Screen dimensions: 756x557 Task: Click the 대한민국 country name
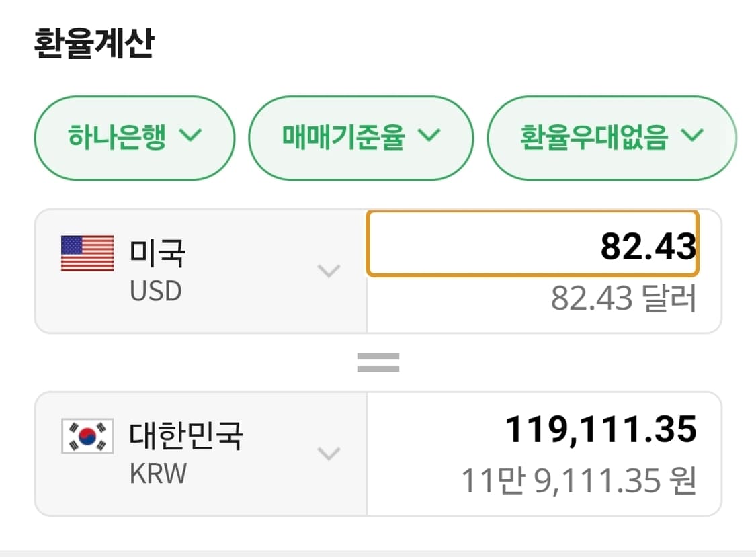click(x=186, y=435)
